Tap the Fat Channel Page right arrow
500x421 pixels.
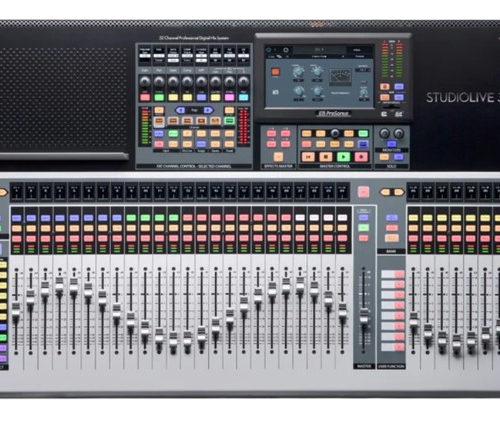[208, 110]
